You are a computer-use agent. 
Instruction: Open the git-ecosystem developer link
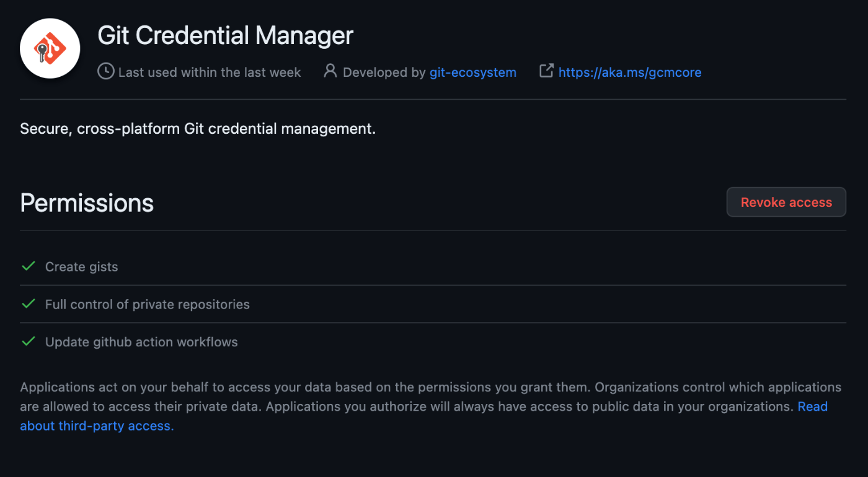click(473, 72)
